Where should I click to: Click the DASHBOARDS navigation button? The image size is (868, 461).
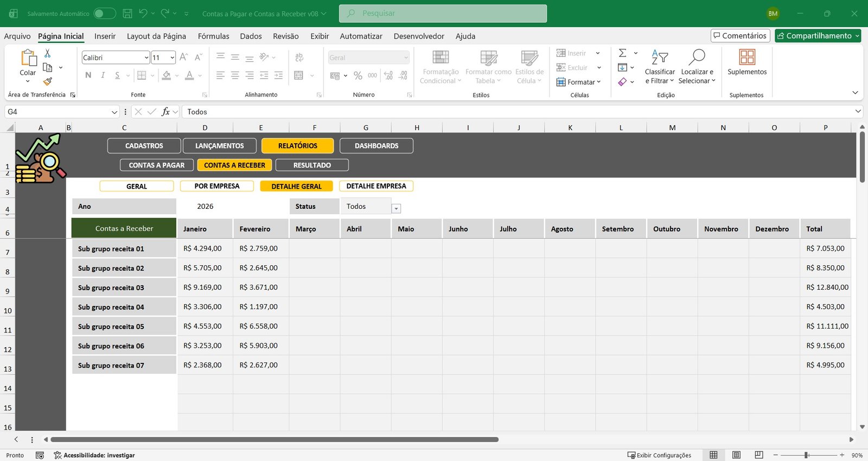376,146
